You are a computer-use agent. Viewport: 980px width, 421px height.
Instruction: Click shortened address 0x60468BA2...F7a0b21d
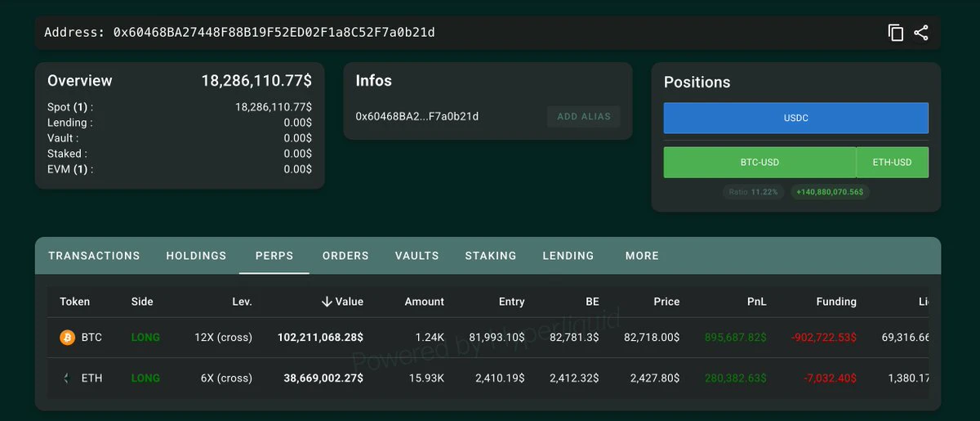[x=417, y=116]
